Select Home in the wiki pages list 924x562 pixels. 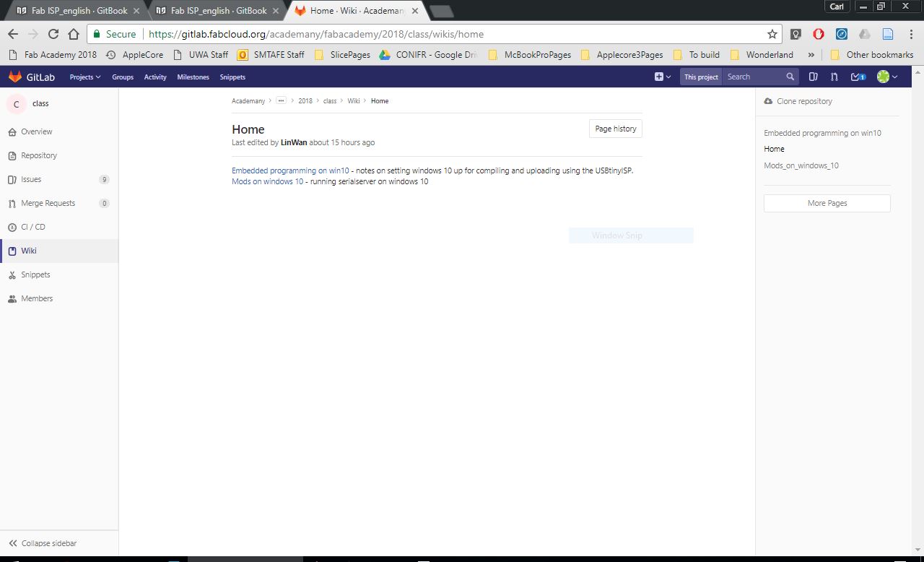point(774,149)
